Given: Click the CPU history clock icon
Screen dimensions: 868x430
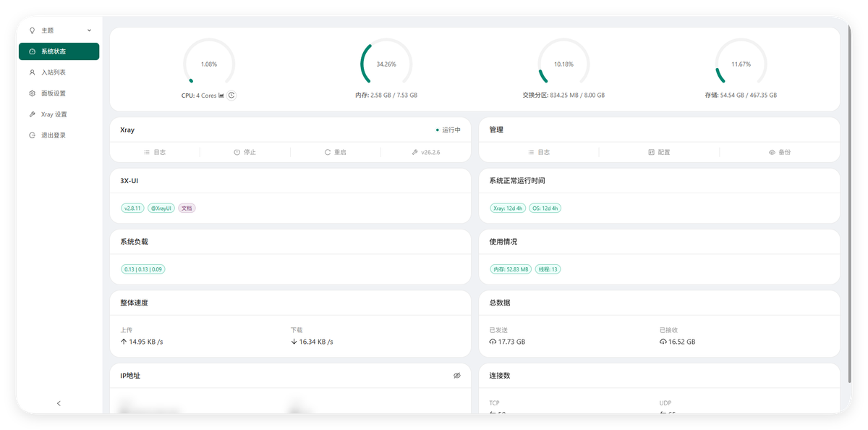Looking at the screenshot, I should click(x=231, y=96).
